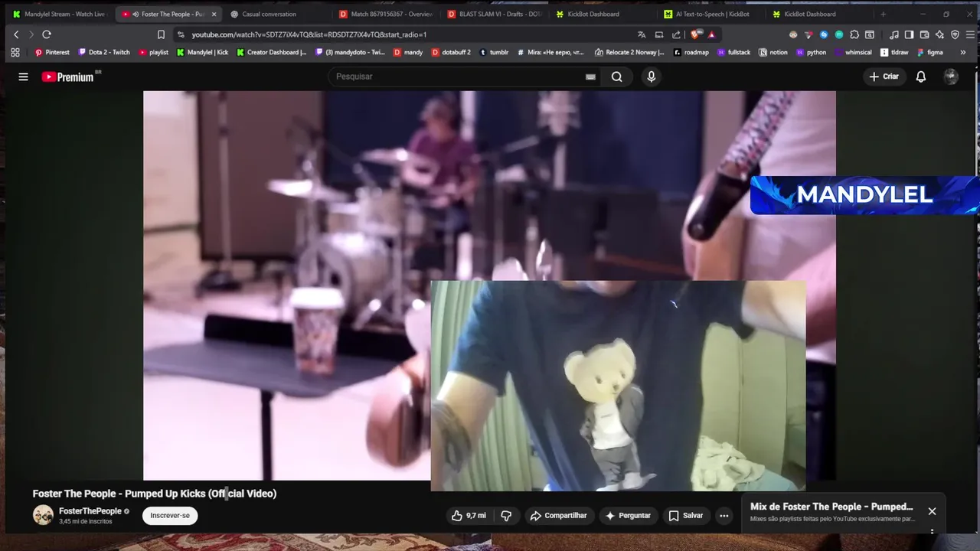Switch to Casual conversation tab

276,14
